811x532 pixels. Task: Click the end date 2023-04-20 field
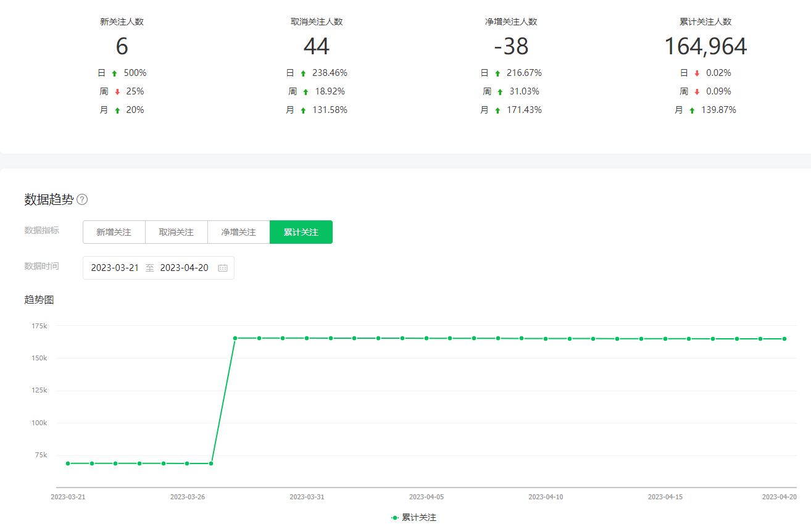pyautogui.click(x=184, y=268)
